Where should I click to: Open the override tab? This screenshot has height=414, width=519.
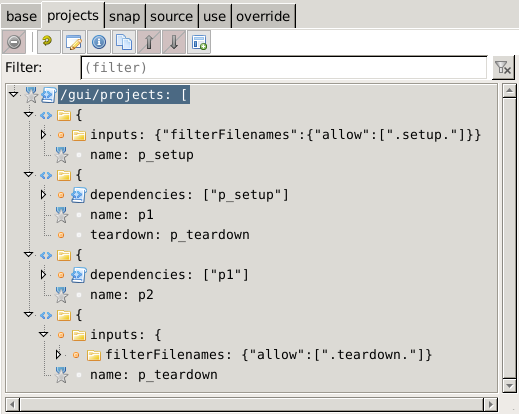263,16
